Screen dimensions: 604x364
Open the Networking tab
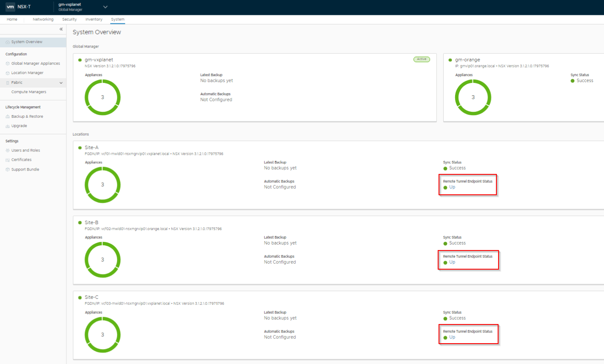(43, 19)
